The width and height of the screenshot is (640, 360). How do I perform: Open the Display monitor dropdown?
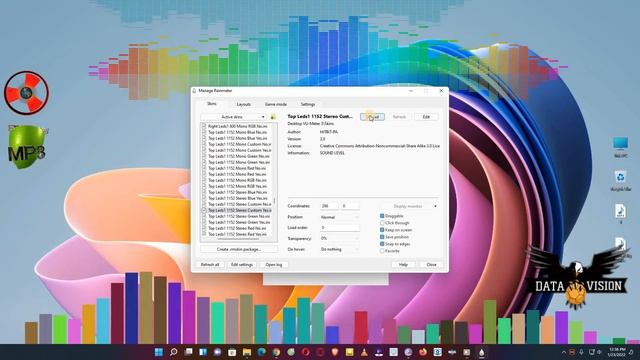click(x=409, y=206)
